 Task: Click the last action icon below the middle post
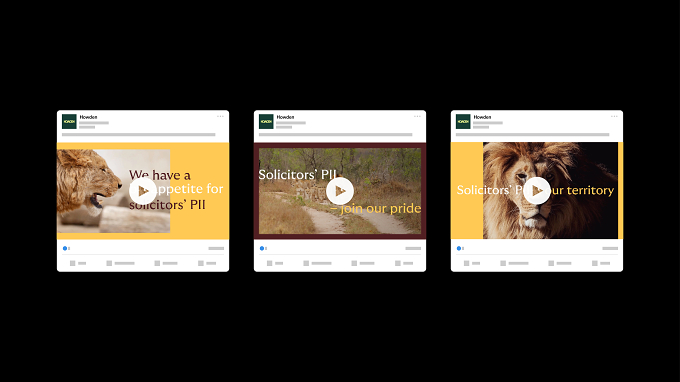pos(398,263)
